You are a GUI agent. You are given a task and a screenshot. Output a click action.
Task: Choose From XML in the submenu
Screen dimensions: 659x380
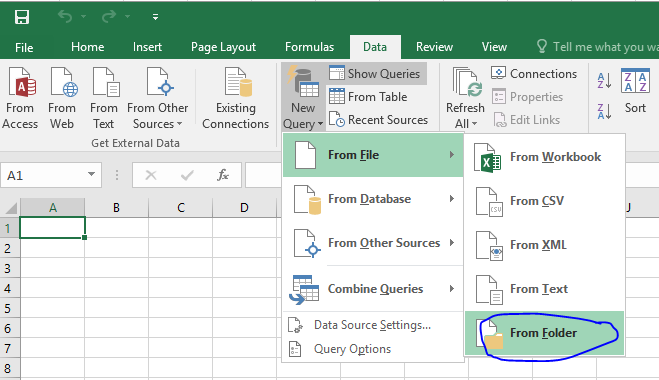click(x=545, y=245)
